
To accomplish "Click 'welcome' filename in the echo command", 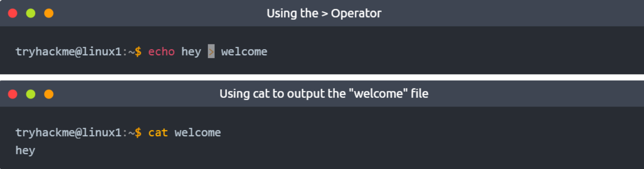I will click(244, 52).
